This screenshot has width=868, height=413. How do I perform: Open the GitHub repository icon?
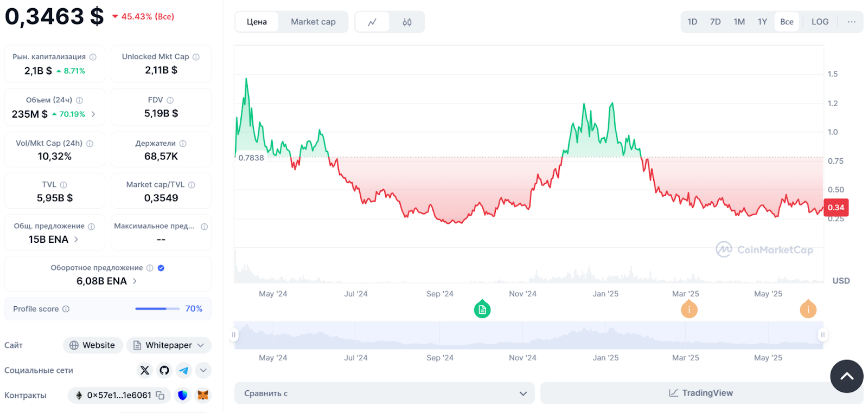click(164, 370)
